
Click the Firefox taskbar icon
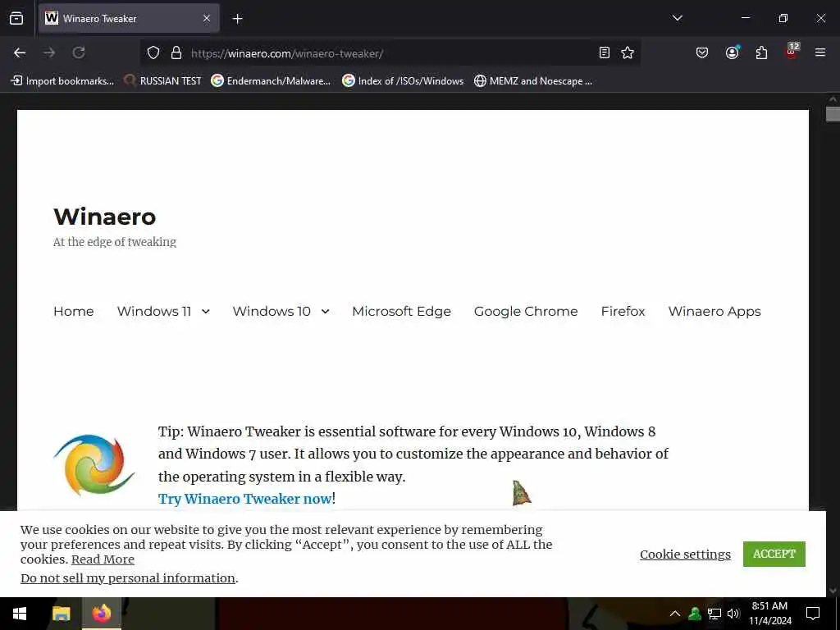[x=101, y=614]
